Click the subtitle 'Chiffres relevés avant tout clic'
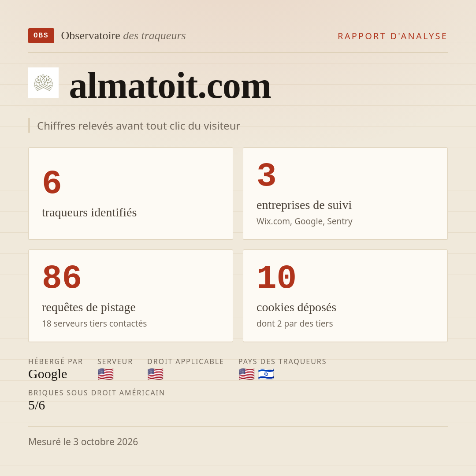 (x=138, y=126)
